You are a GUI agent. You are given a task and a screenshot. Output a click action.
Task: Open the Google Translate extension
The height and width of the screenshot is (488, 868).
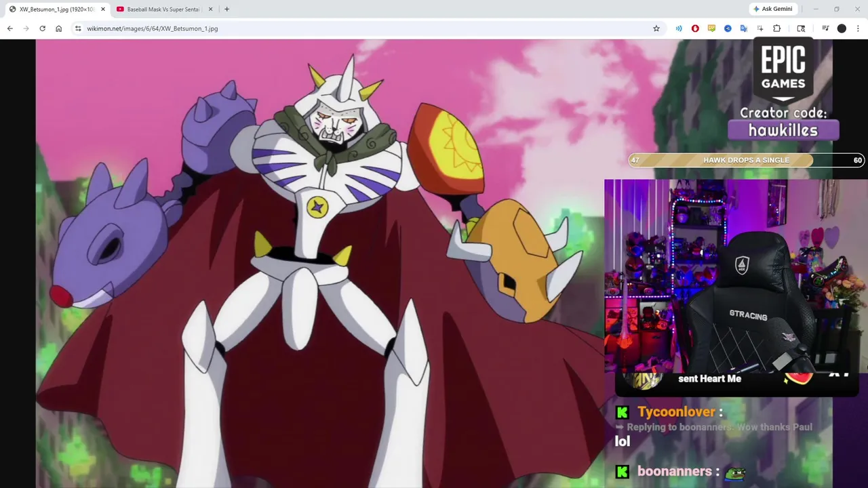pyautogui.click(x=744, y=28)
